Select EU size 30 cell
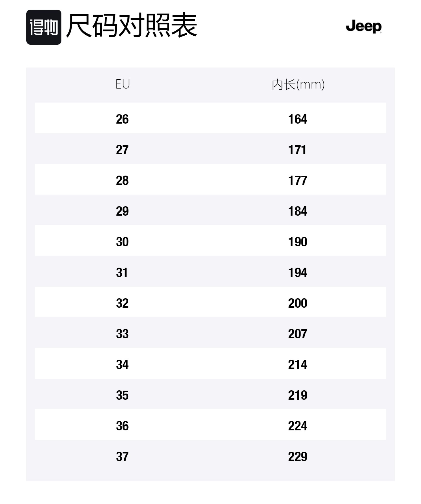The width and height of the screenshot is (421, 504). [x=122, y=242]
